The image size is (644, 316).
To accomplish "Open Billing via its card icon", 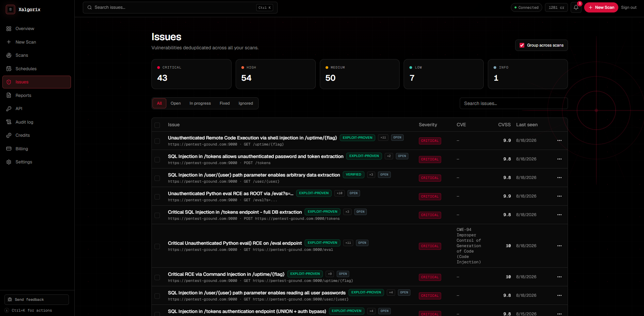I will pos(9,149).
